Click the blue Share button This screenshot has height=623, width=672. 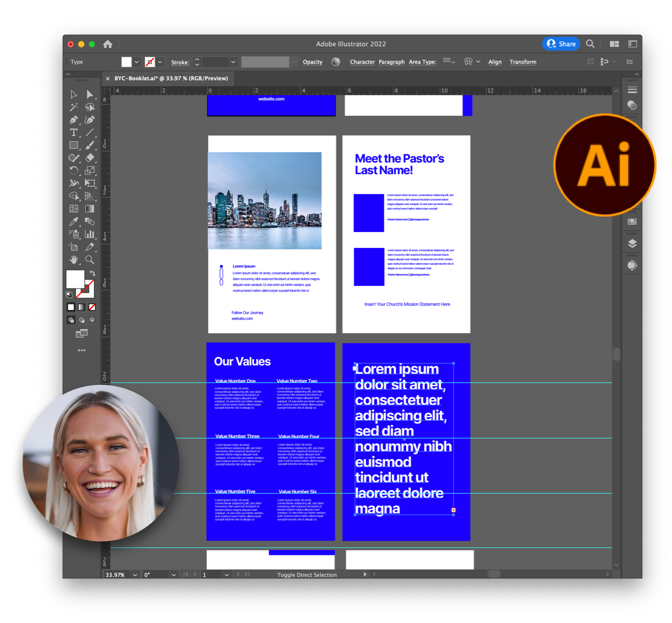(561, 44)
